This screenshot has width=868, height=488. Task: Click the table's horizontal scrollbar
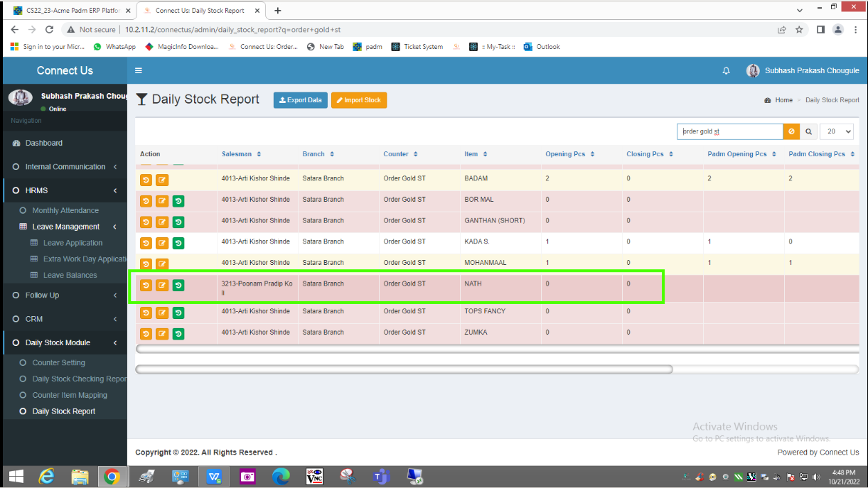tap(404, 369)
